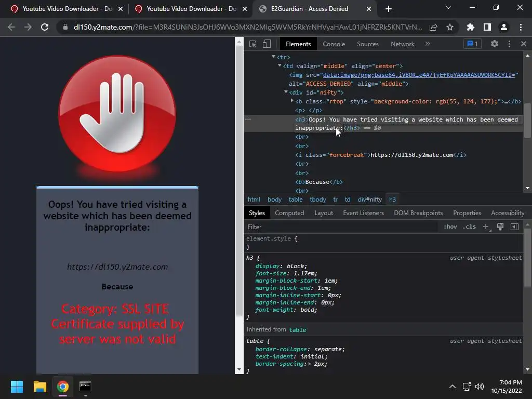Open the Properties tab
The image size is (532, 399).
pyautogui.click(x=467, y=213)
